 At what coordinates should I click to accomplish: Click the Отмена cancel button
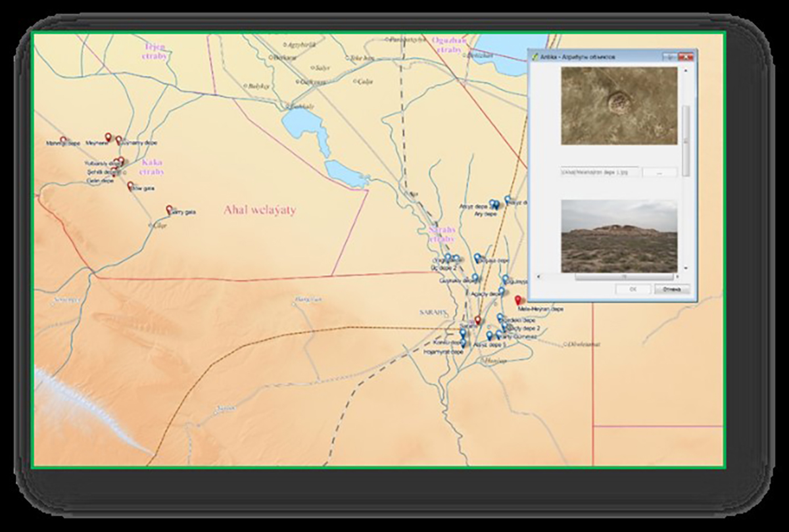tap(671, 289)
